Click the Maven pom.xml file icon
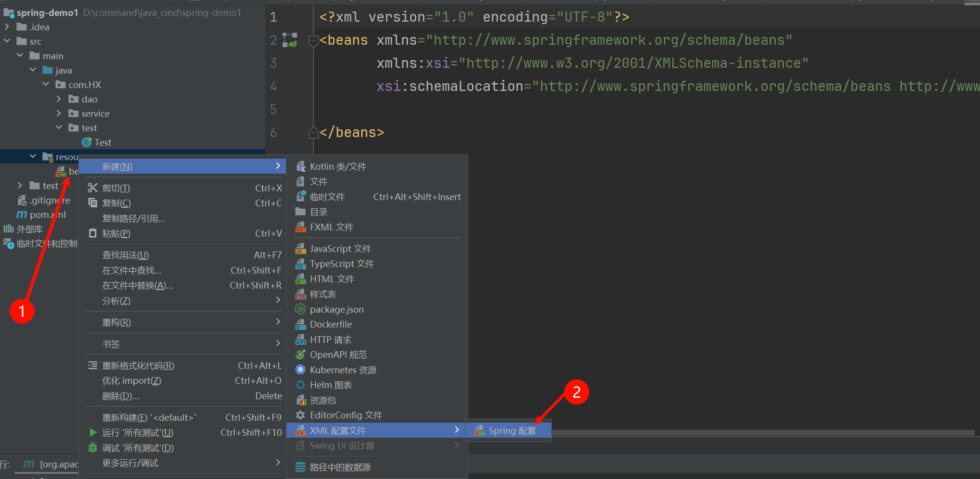Screen dimensions: 980x479 (x=22, y=214)
